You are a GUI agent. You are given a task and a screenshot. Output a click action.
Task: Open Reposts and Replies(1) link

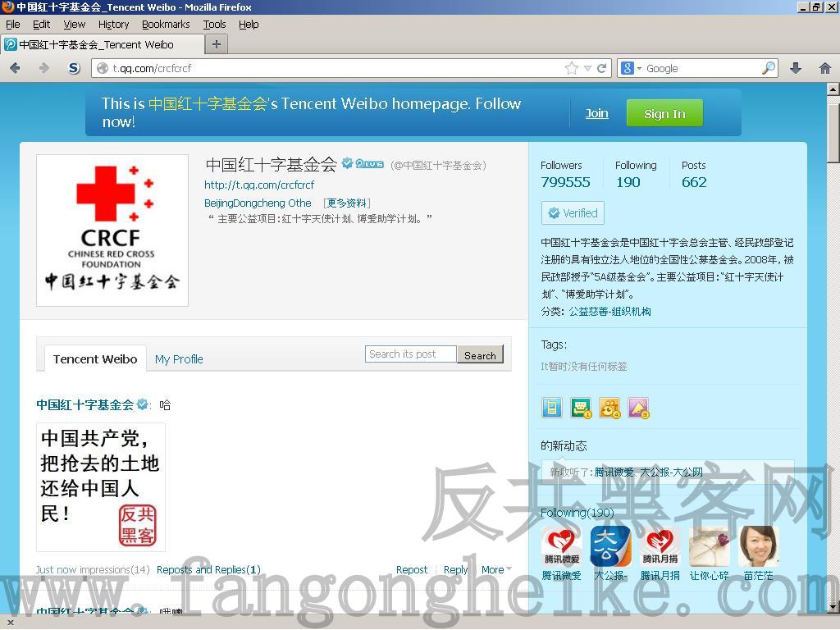[x=208, y=569]
